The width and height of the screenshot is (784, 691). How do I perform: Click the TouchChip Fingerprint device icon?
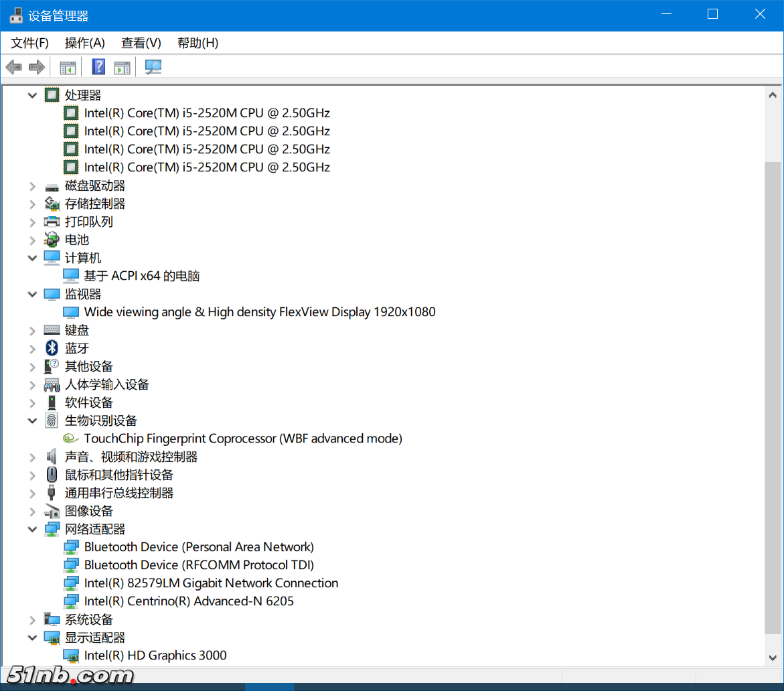(70, 439)
